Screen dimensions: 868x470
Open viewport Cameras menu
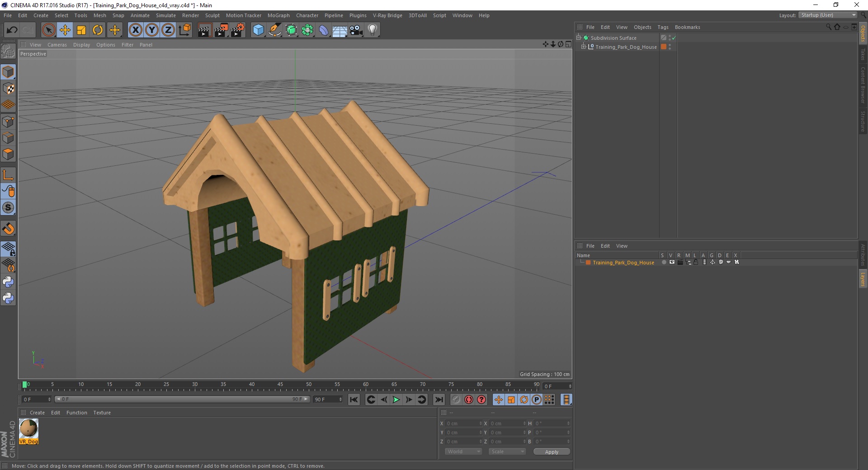pos(57,45)
